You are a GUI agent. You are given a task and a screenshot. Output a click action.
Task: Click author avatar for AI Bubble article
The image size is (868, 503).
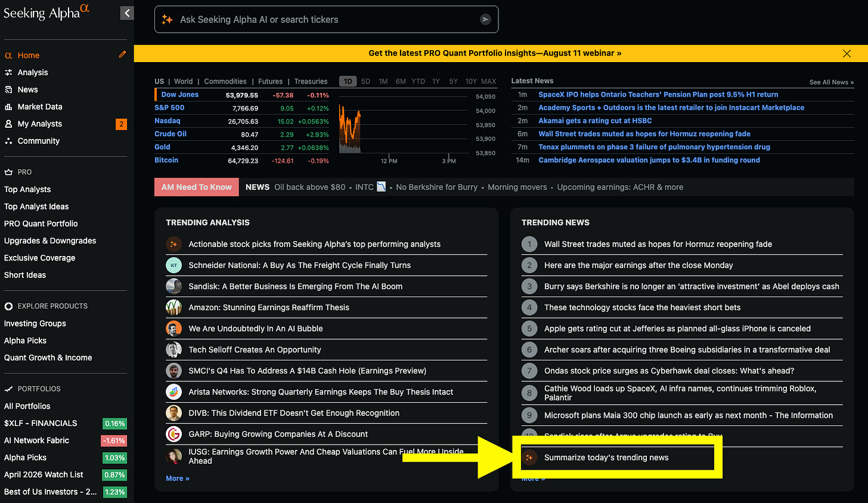coord(173,328)
